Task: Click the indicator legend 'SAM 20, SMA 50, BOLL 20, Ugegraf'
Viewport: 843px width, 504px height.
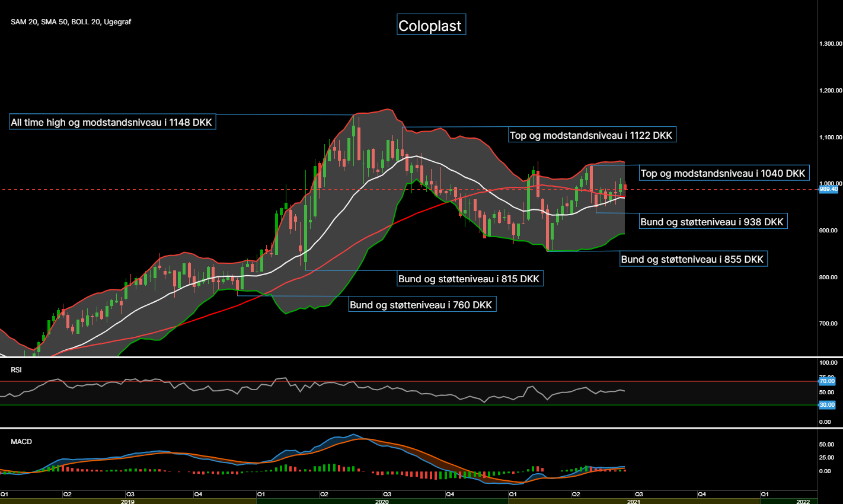Action: pos(71,22)
